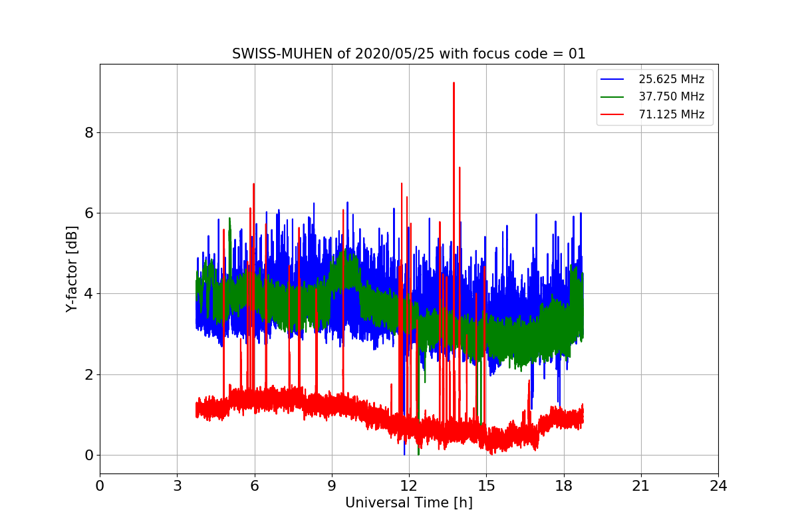Click y-axis tick label 2
This screenshot has width=798, height=532.
coord(88,374)
